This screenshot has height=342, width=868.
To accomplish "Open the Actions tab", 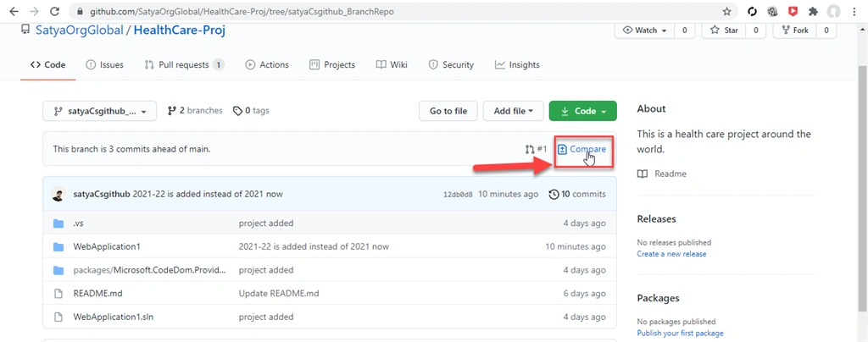I will (267, 64).
